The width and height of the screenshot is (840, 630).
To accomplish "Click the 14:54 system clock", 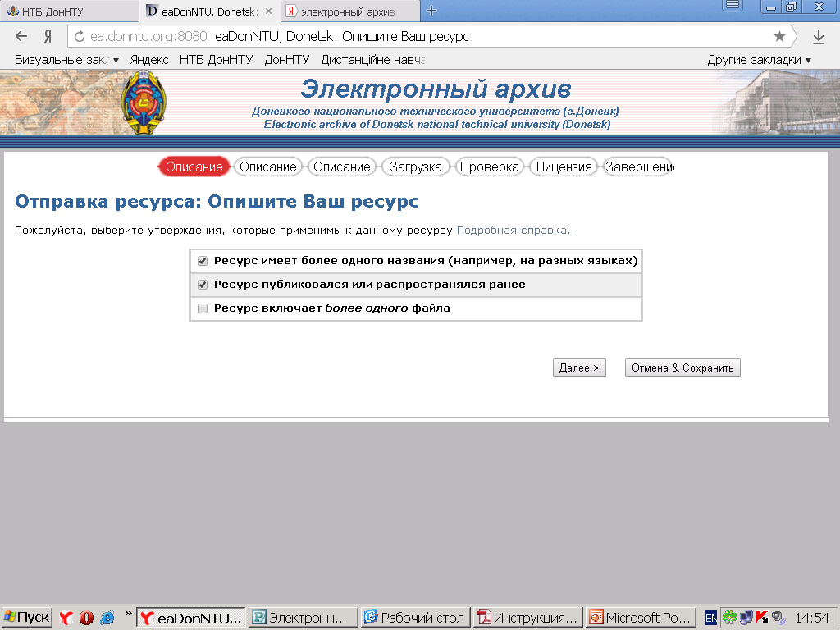I will pos(811,618).
